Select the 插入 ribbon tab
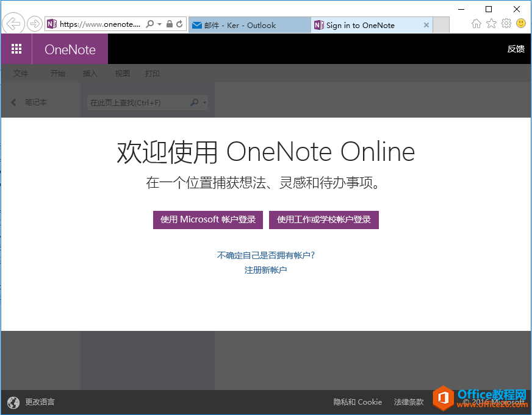This screenshot has height=415, width=532. coord(90,73)
